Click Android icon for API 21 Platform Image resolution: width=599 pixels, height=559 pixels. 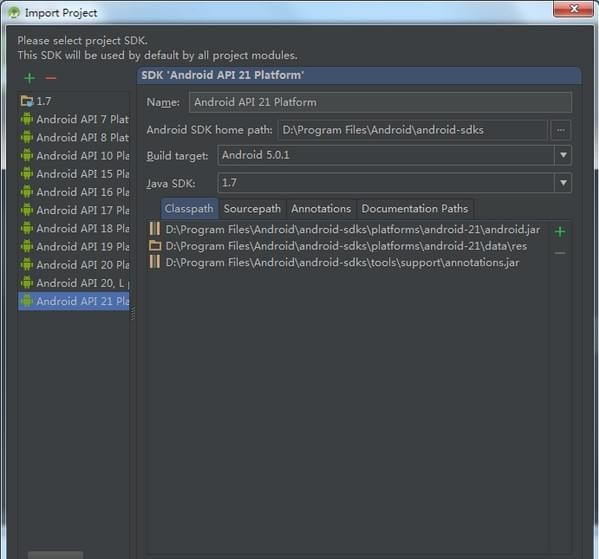(27, 301)
